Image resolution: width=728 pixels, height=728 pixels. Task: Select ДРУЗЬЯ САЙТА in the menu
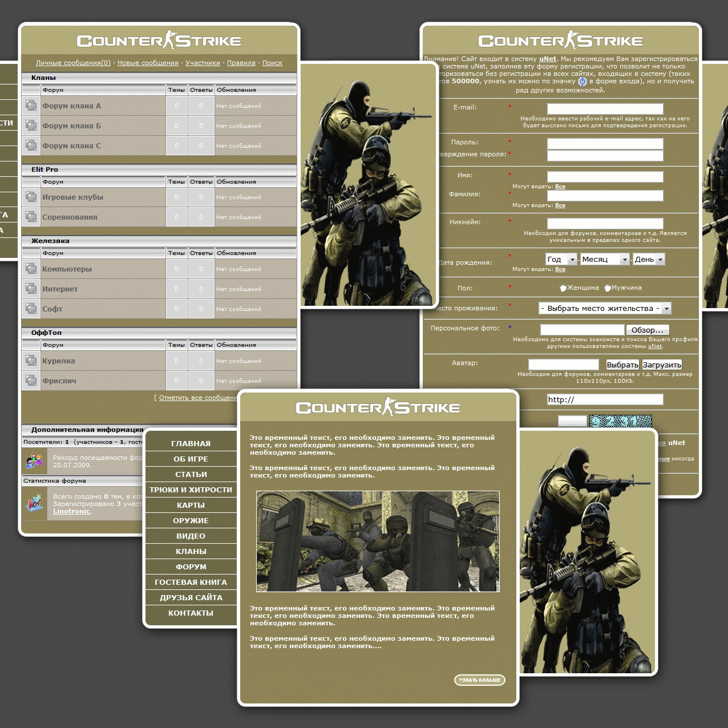coord(191,597)
